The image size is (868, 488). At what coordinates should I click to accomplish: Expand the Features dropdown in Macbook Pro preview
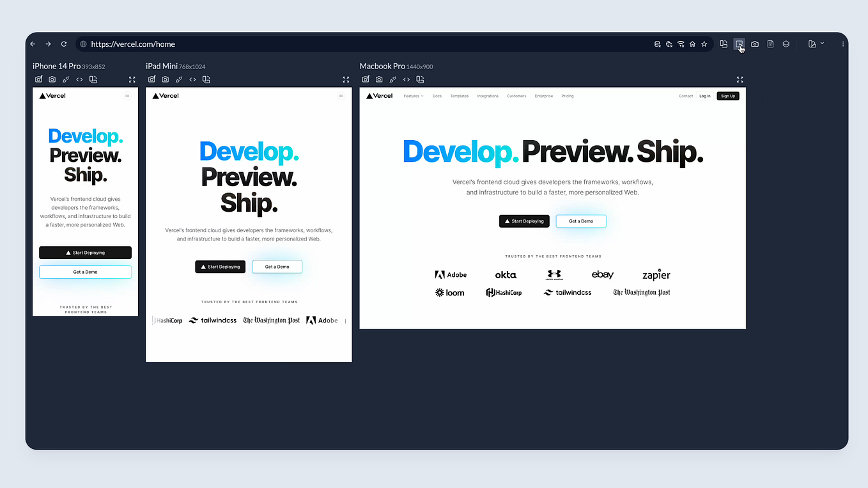tap(413, 95)
